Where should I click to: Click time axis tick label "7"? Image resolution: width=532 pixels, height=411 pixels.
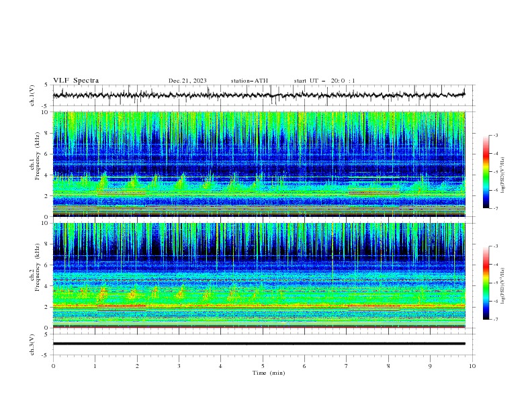(347, 366)
